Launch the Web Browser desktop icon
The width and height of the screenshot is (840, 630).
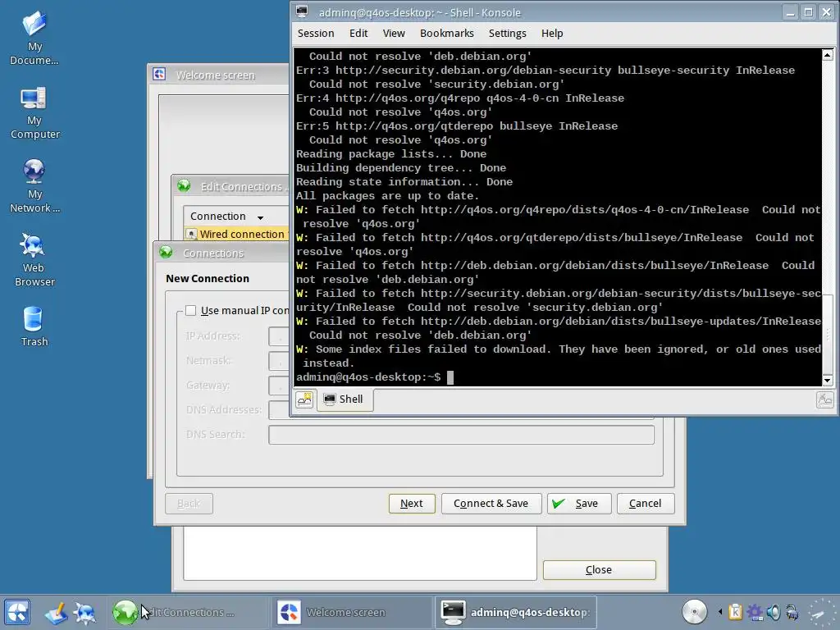coord(34,260)
